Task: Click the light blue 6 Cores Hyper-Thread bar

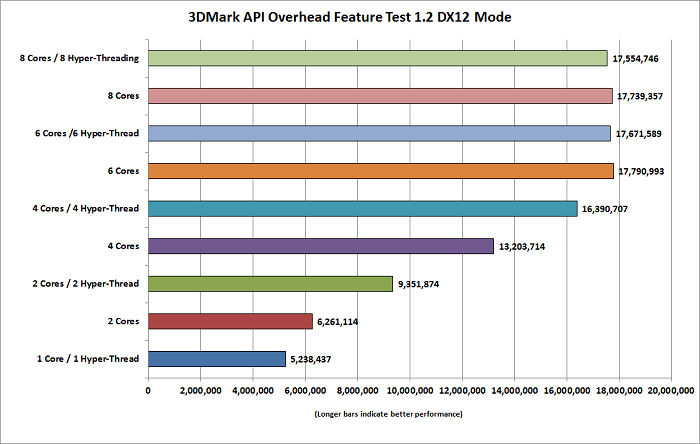Action: coord(379,133)
